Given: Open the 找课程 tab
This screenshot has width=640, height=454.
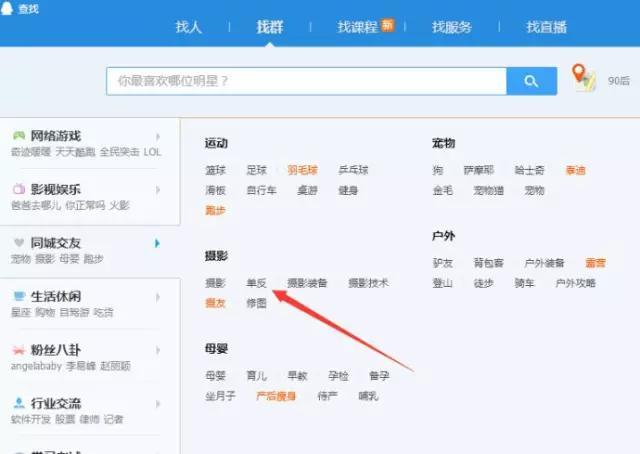Looking at the screenshot, I should 358,27.
